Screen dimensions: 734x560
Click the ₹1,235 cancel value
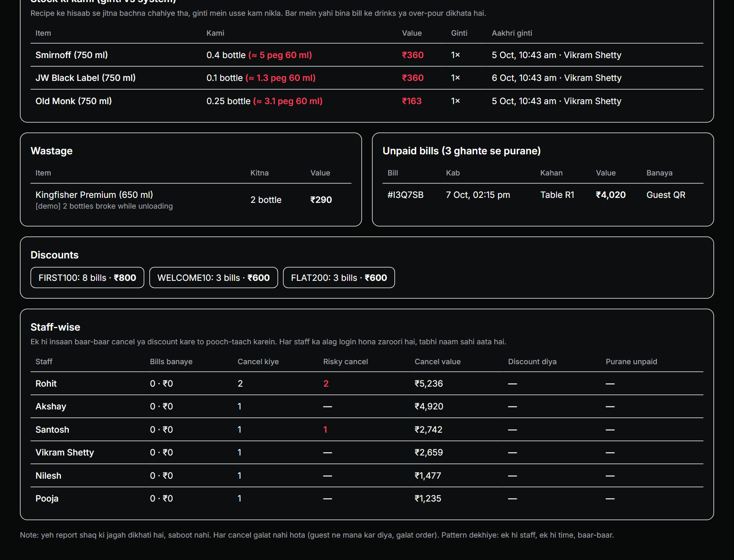coord(428,499)
